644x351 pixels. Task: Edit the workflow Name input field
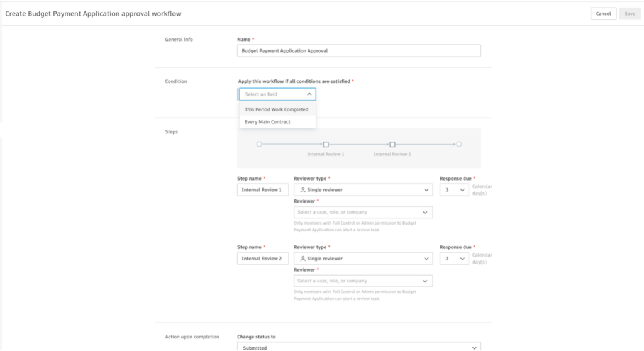[359, 50]
